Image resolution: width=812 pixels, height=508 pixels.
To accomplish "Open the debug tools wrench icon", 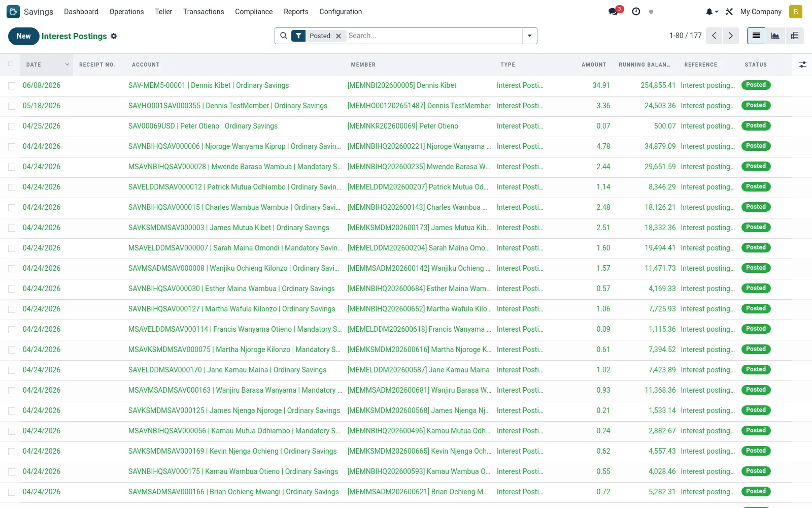I will 729,12.
